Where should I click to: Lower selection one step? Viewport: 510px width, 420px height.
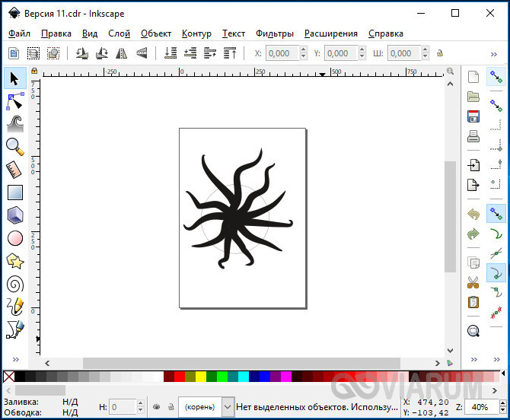190,53
